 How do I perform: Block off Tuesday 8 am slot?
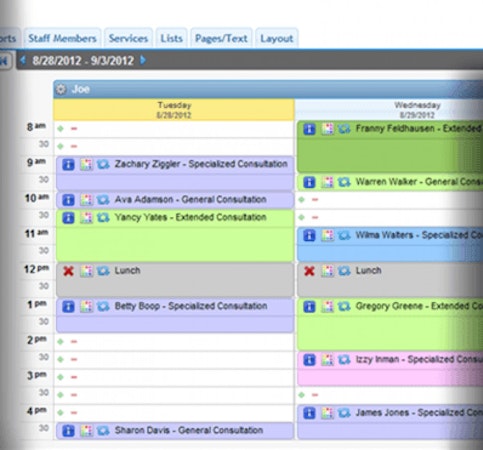[74, 129]
